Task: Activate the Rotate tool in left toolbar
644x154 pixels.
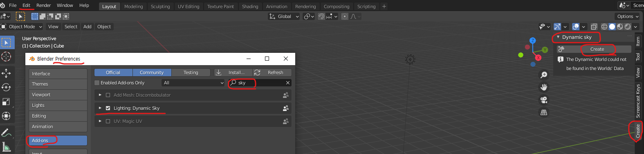Action: pos(7,87)
